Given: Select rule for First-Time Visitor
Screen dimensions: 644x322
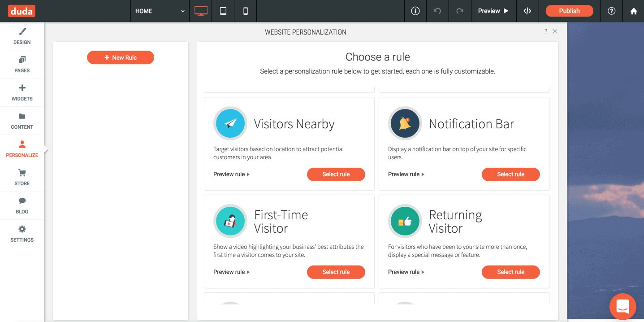Looking at the screenshot, I should pos(336,272).
